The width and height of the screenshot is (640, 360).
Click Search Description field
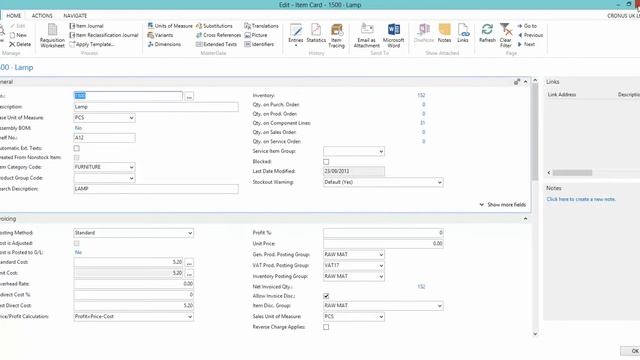156,189
